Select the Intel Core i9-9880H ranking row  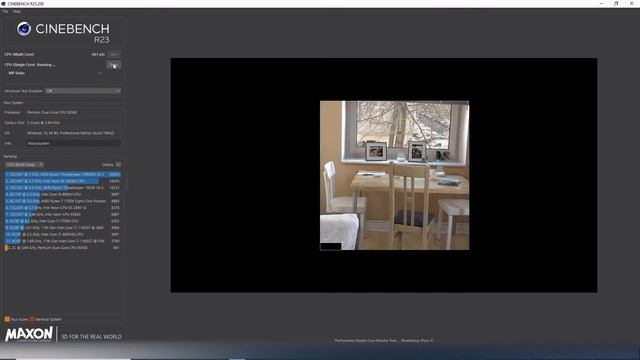tap(63, 194)
